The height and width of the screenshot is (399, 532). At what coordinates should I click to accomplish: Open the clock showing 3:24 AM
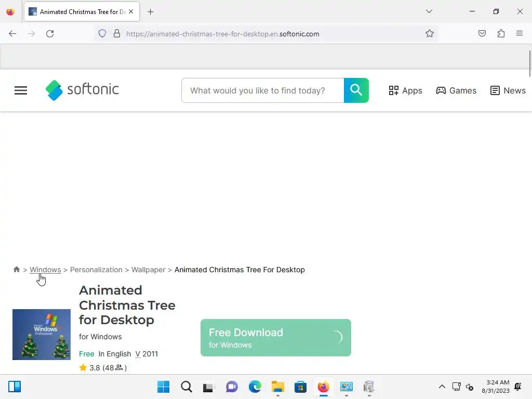495,387
